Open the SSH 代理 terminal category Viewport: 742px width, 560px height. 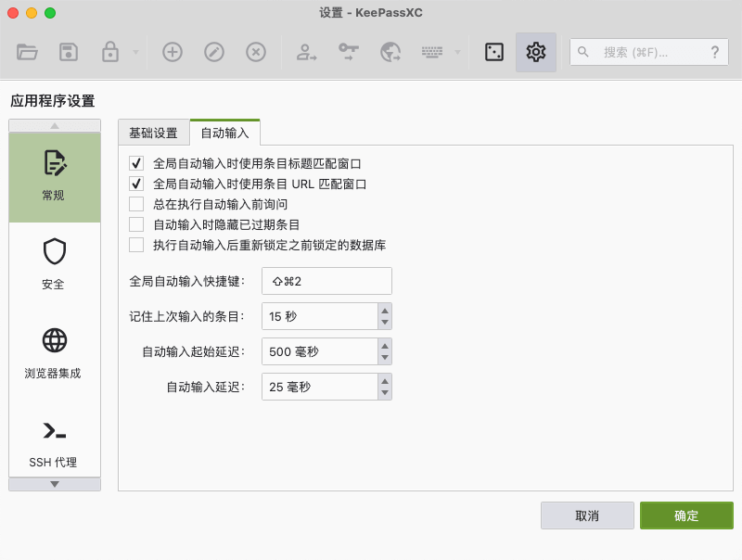click(x=55, y=442)
